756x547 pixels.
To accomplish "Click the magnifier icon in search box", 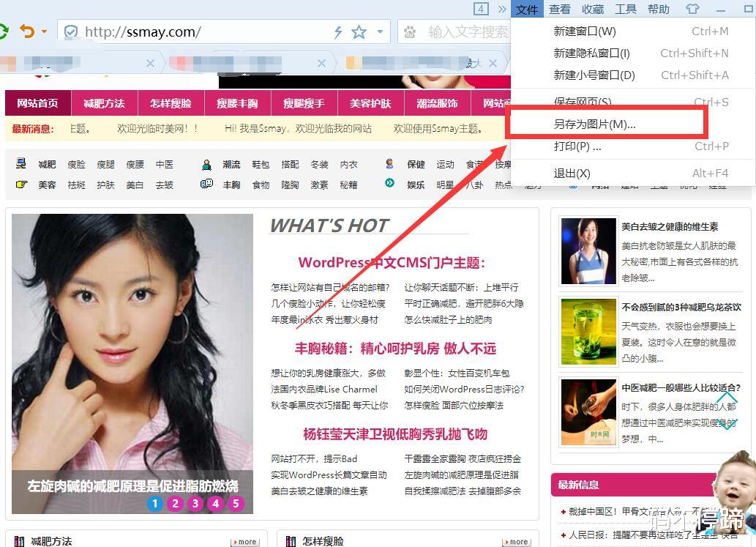I will click(409, 32).
